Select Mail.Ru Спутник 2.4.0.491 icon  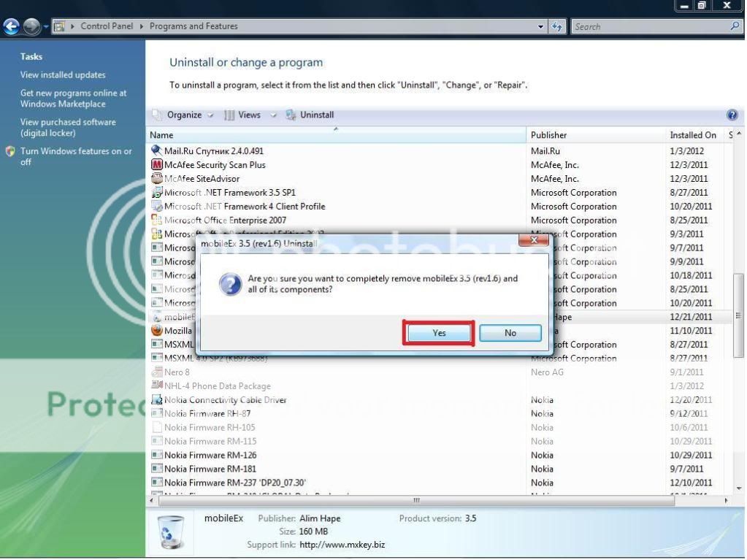pos(156,150)
